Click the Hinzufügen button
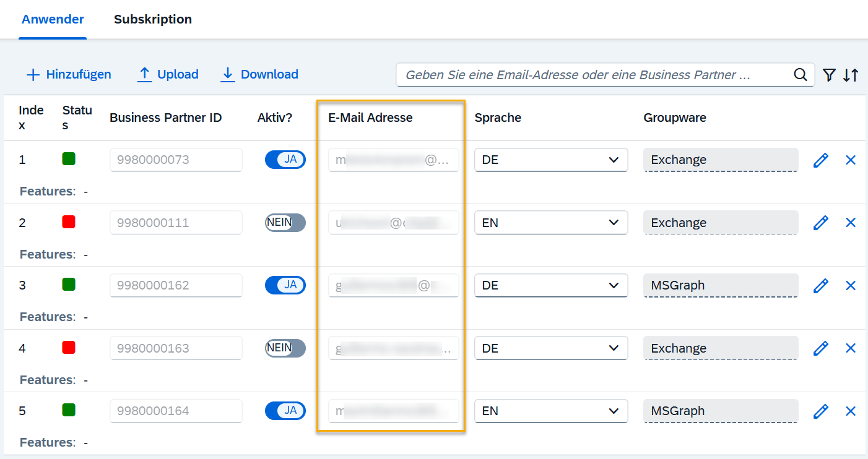The height and width of the screenshot is (459, 868). 69,75
